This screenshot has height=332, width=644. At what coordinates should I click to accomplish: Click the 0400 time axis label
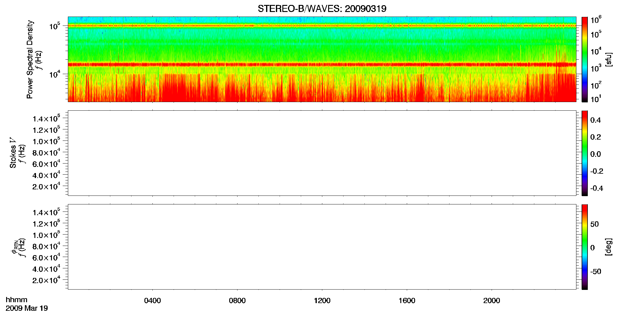152,301
